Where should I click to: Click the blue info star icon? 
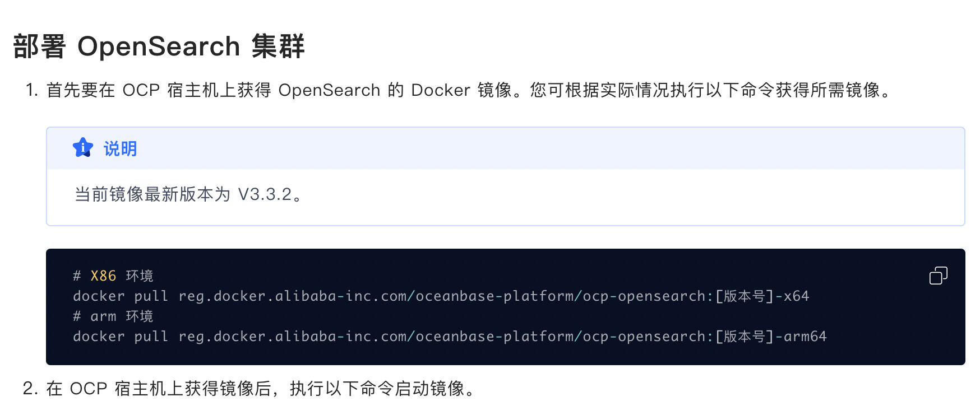pyautogui.click(x=83, y=148)
